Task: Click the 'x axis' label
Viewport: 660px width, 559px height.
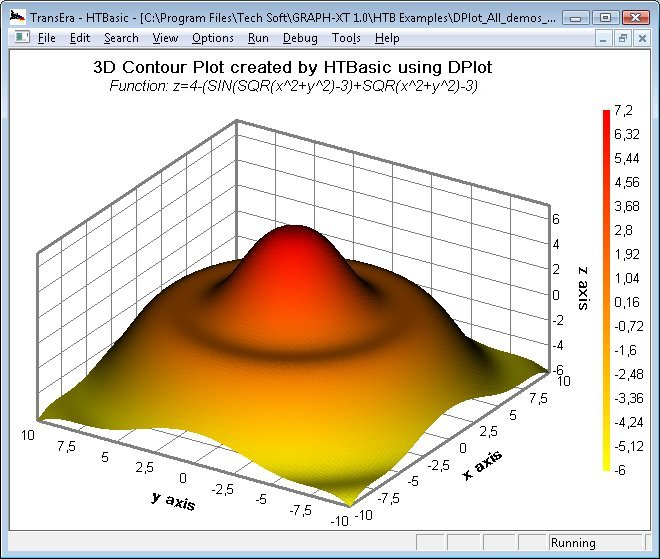Action: [x=482, y=465]
